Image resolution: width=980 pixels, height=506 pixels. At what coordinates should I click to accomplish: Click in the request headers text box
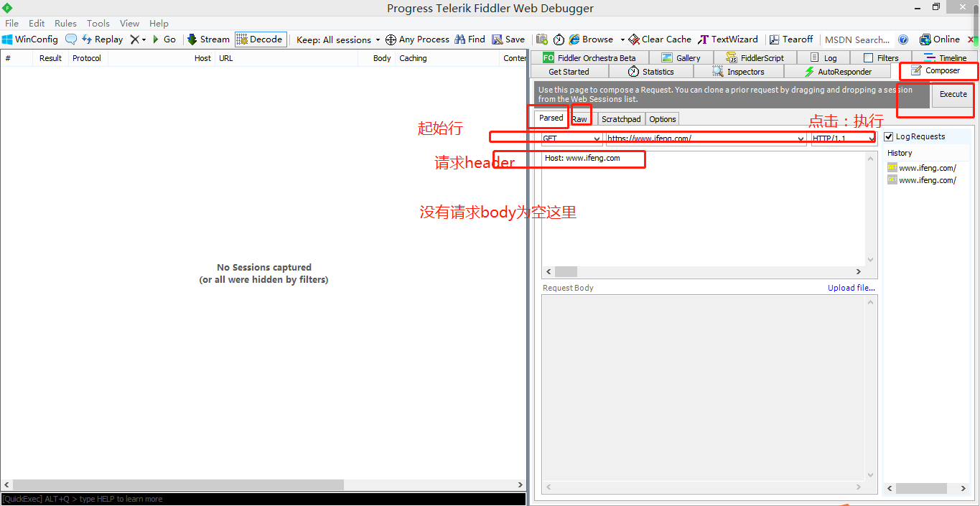704,208
